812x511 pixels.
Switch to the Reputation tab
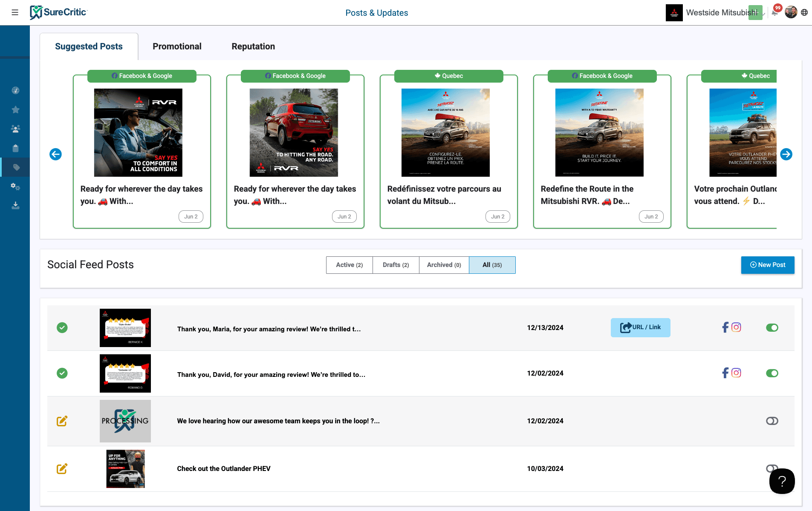[253, 46]
